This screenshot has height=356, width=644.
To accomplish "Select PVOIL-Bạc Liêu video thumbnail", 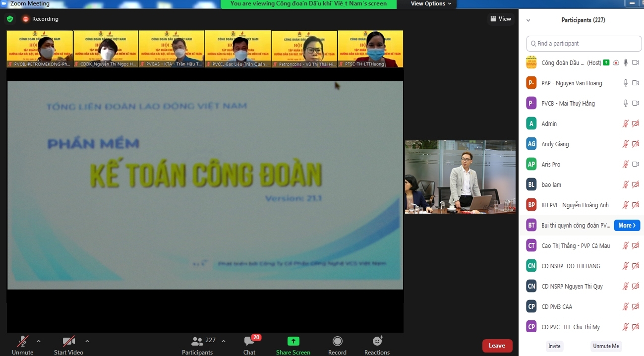I will (x=238, y=49).
